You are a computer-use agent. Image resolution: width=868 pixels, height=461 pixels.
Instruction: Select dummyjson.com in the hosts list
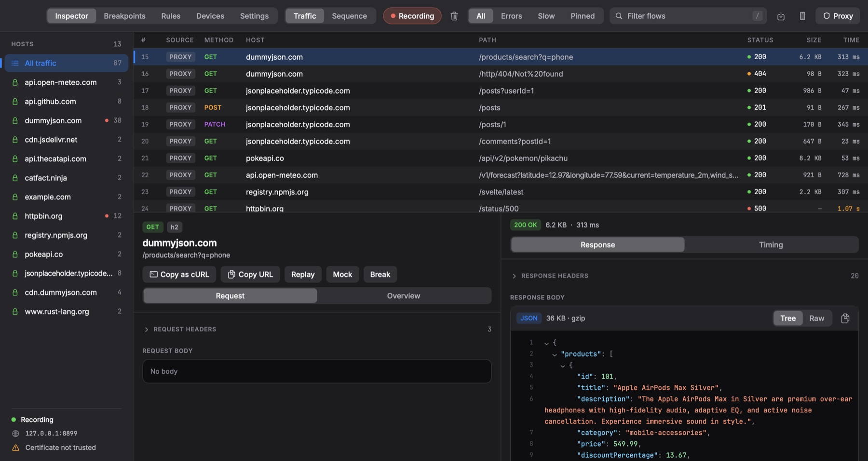(x=67, y=120)
